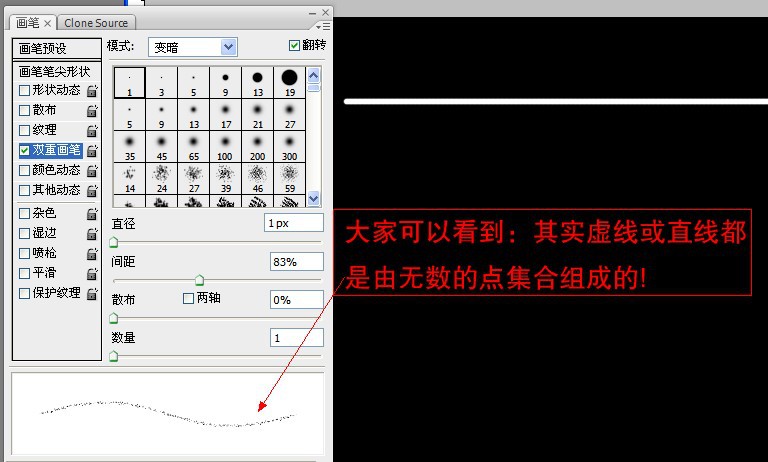Toggle lock icon beside 形状动态
Image resolution: width=768 pixels, height=462 pixels.
point(92,91)
